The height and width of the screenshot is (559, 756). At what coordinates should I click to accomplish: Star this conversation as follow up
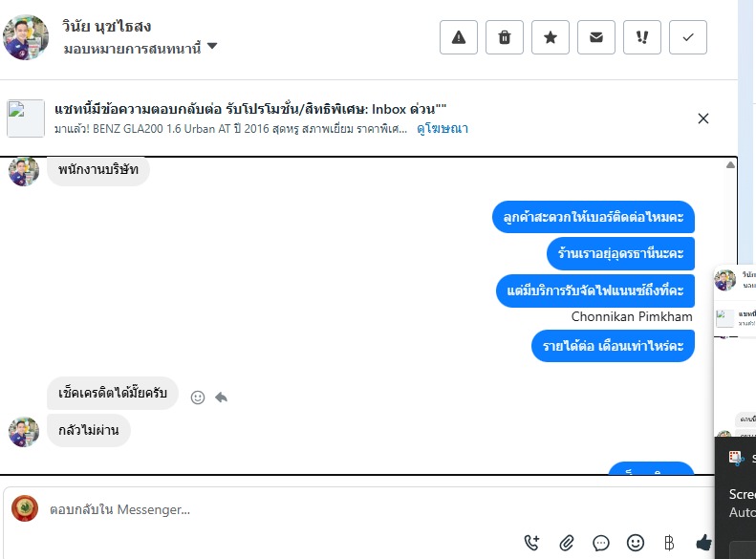point(551,37)
